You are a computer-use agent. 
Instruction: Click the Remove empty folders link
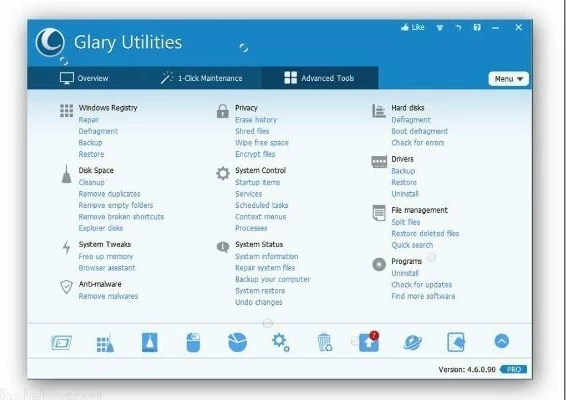[x=116, y=205]
